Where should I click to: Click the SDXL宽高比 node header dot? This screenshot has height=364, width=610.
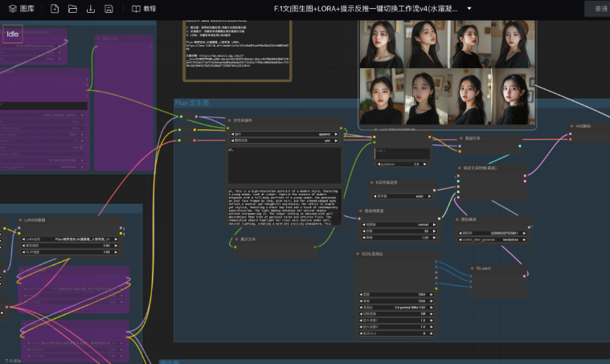click(358, 254)
